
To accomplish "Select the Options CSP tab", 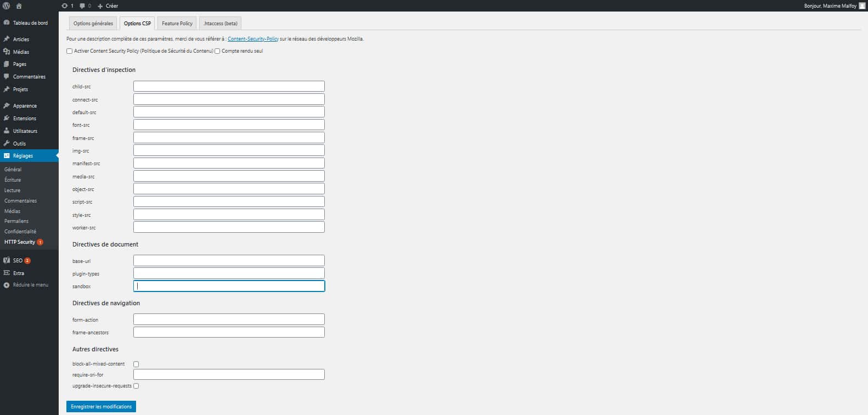I will click(137, 24).
